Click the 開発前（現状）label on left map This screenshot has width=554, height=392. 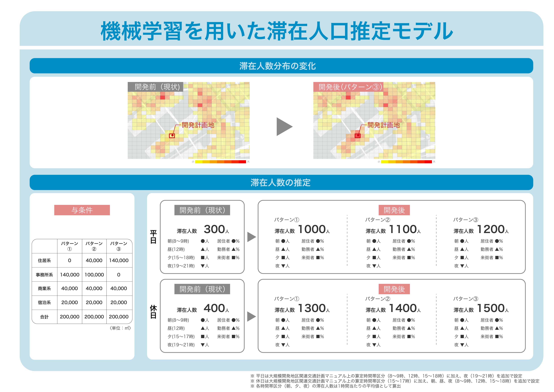click(155, 87)
